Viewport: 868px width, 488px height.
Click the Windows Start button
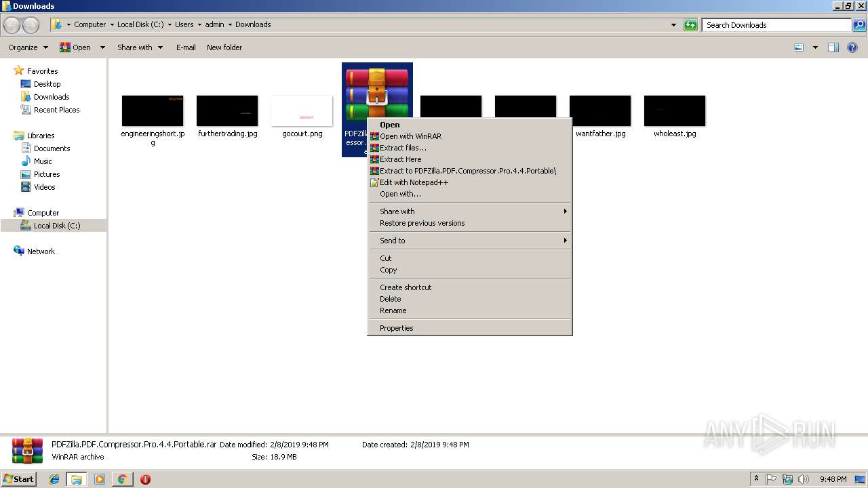(x=18, y=479)
